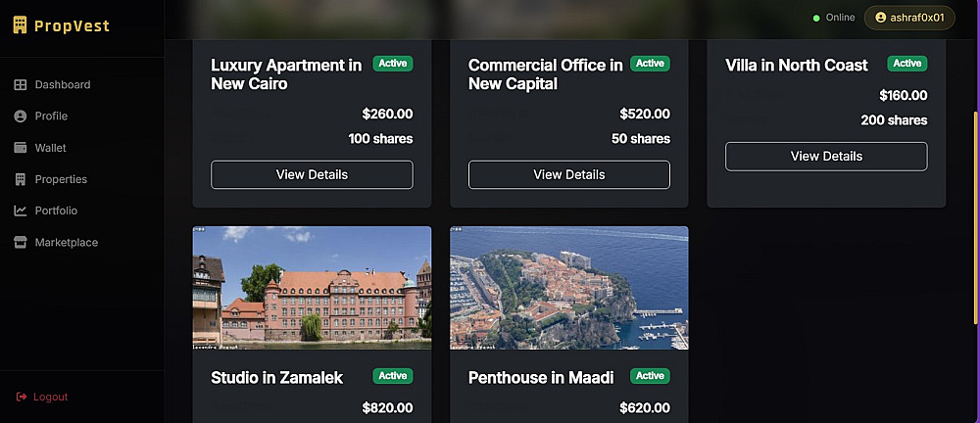Click the PropVest building logo icon
Screen dimensions: 980x423
click(x=20, y=25)
